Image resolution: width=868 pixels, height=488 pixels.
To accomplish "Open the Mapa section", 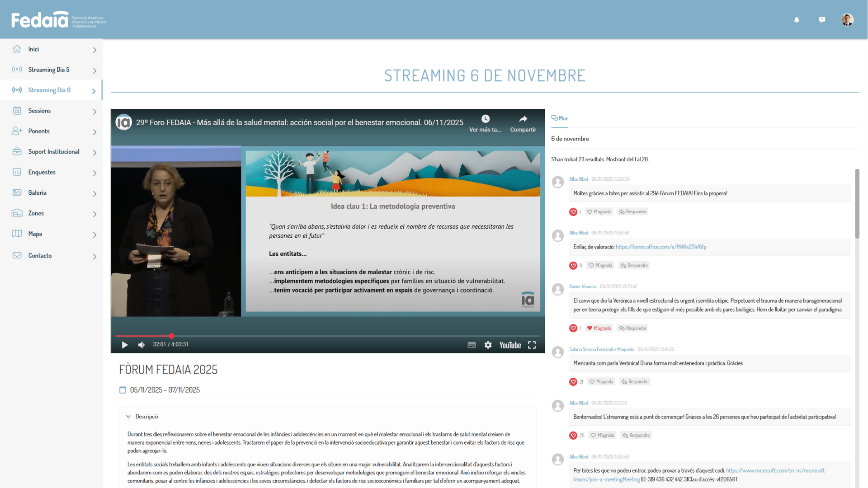I will click(x=34, y=234).
